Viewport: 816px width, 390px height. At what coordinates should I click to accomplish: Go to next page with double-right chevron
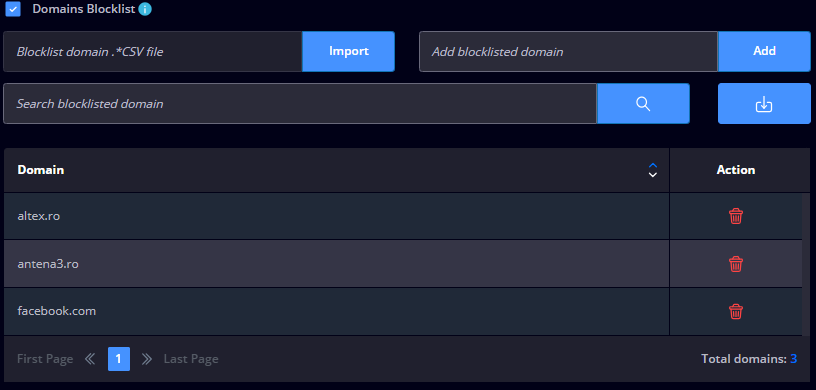coord(147,359)
